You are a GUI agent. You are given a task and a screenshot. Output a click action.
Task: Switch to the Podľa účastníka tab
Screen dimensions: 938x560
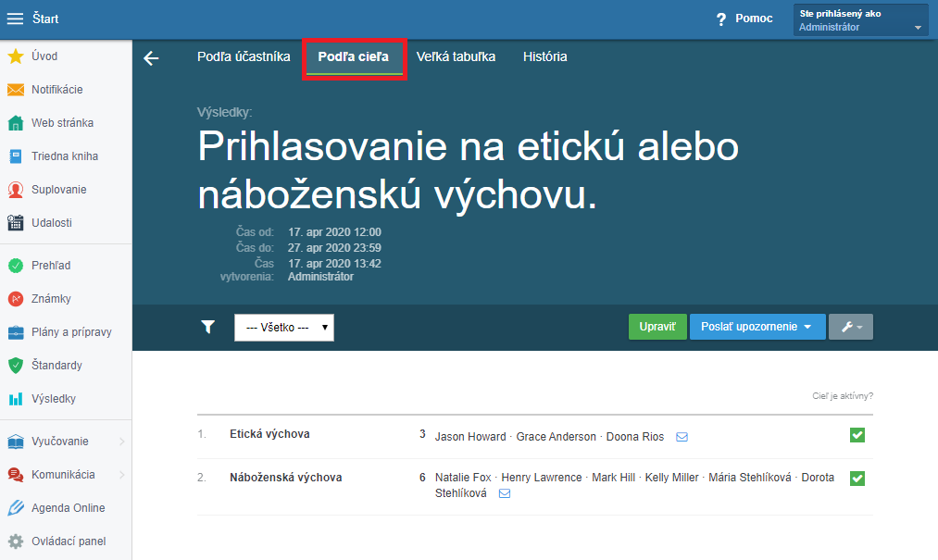244,56
